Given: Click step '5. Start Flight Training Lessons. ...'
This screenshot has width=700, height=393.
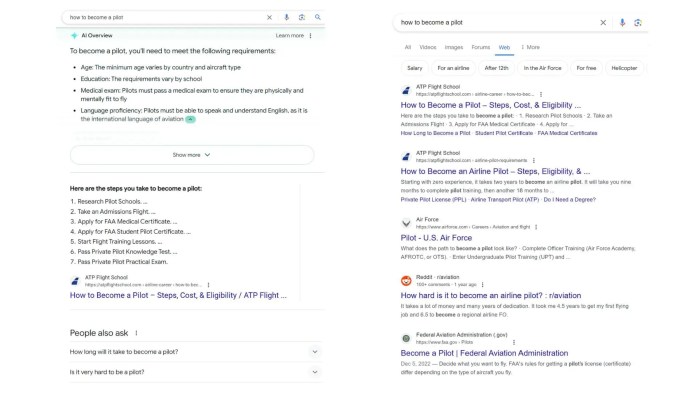Looking at the screenshot, I should [116, 242].
